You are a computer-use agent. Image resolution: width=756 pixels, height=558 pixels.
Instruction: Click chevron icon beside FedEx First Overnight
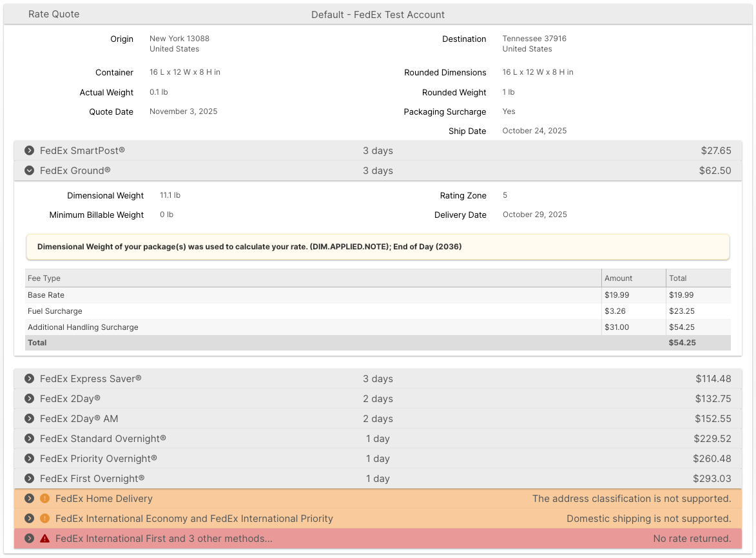point(29,479)
